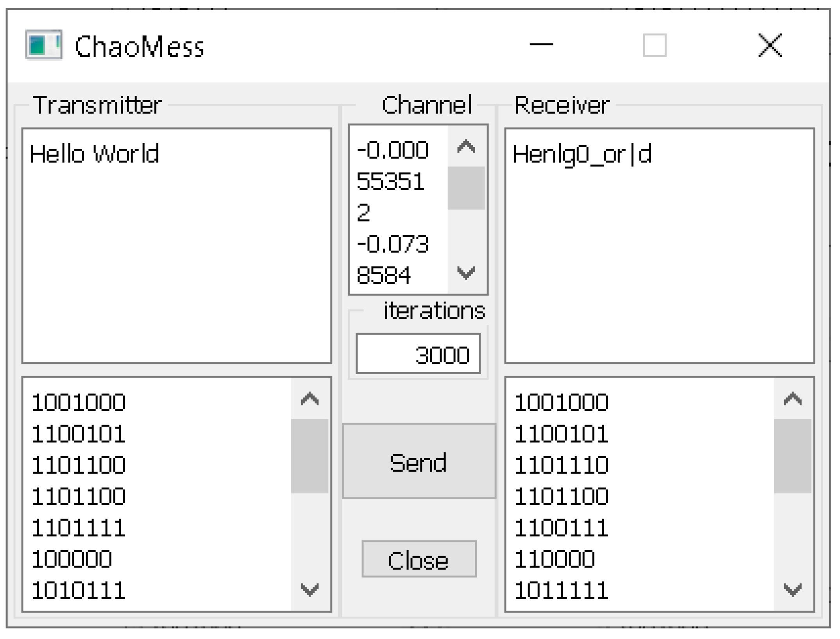
Task: Click the iterations input field showing 3000
Action: [x=418, y=354]
